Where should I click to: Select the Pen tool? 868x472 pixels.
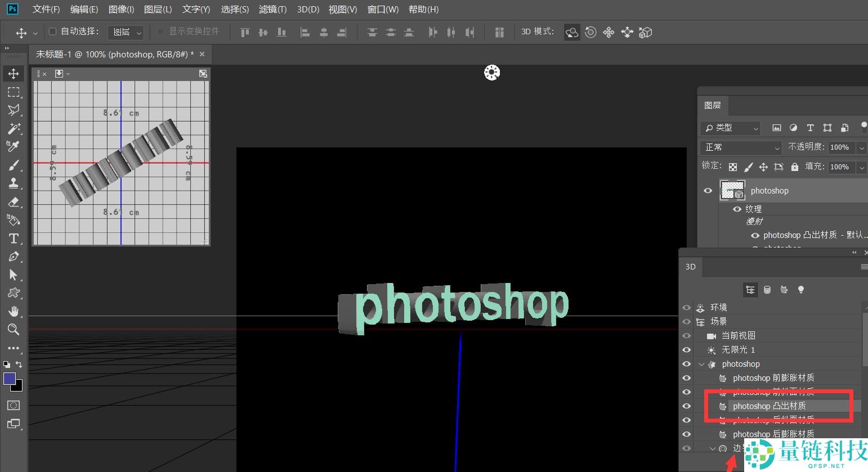14,257
